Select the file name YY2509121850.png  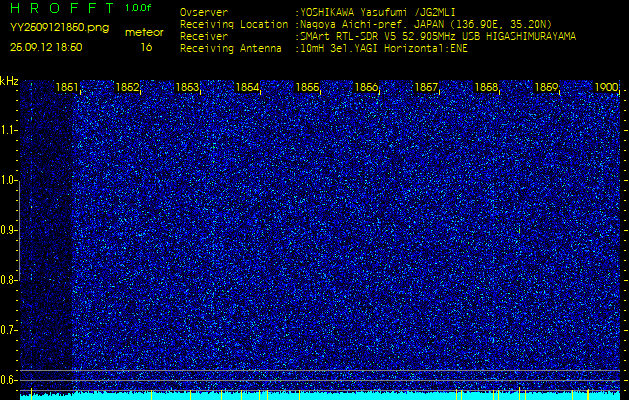59,27
